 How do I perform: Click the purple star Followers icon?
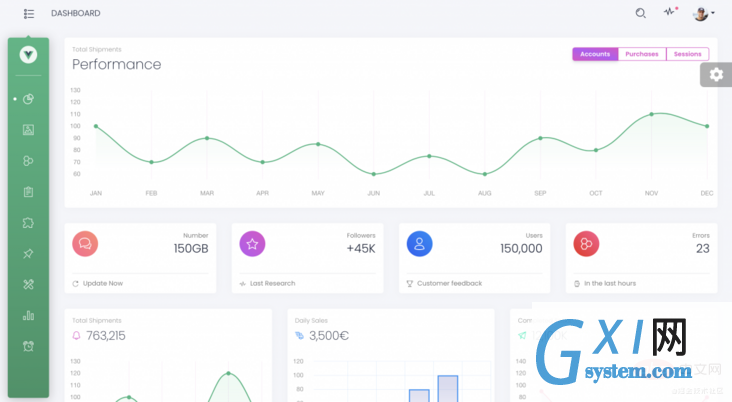[252, 244]
